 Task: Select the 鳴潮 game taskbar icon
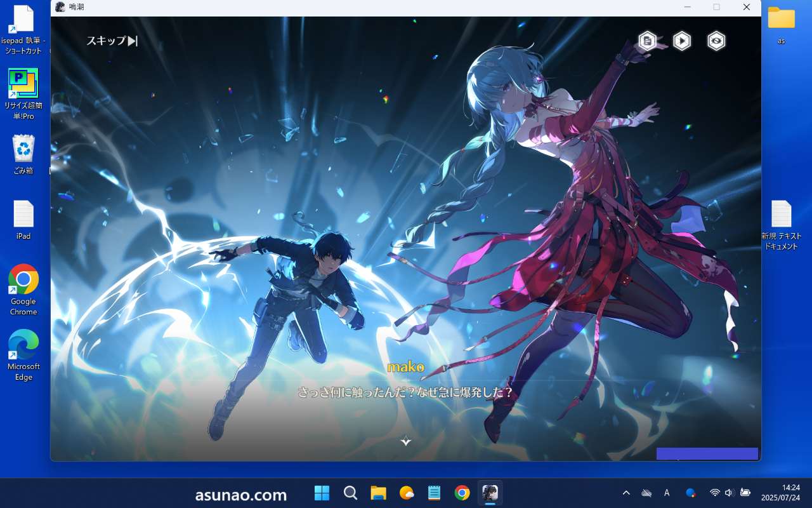[x=490, y=493]
